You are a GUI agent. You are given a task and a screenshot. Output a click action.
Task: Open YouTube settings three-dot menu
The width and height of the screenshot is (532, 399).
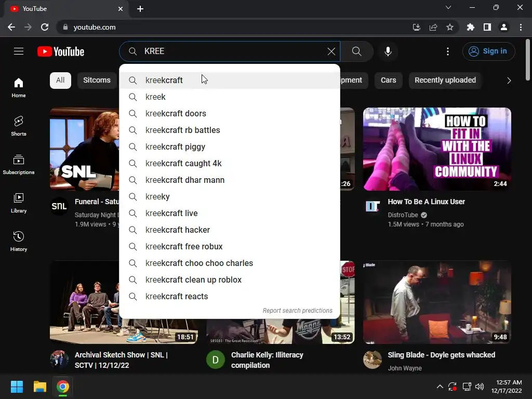[x=447, y=51]
